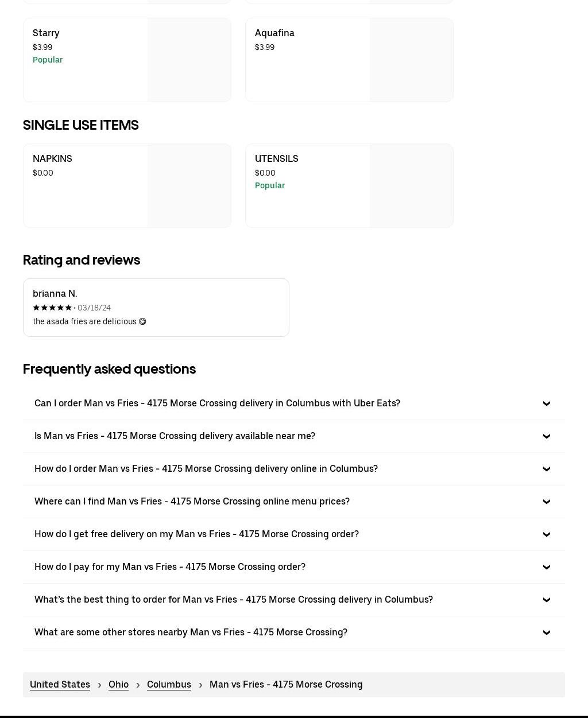Select the Starry drink item
588x718 pixels.
[86, 60]
